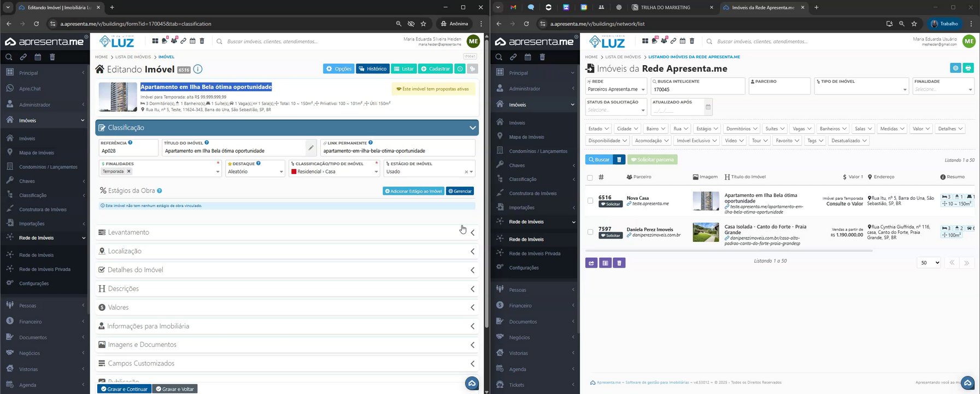
Task: Click the Busca Inteligente field containing 170045
Action: coord(698,89)
